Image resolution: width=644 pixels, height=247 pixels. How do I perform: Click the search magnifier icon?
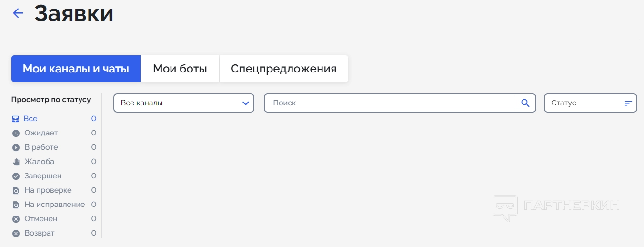[525, 103]
